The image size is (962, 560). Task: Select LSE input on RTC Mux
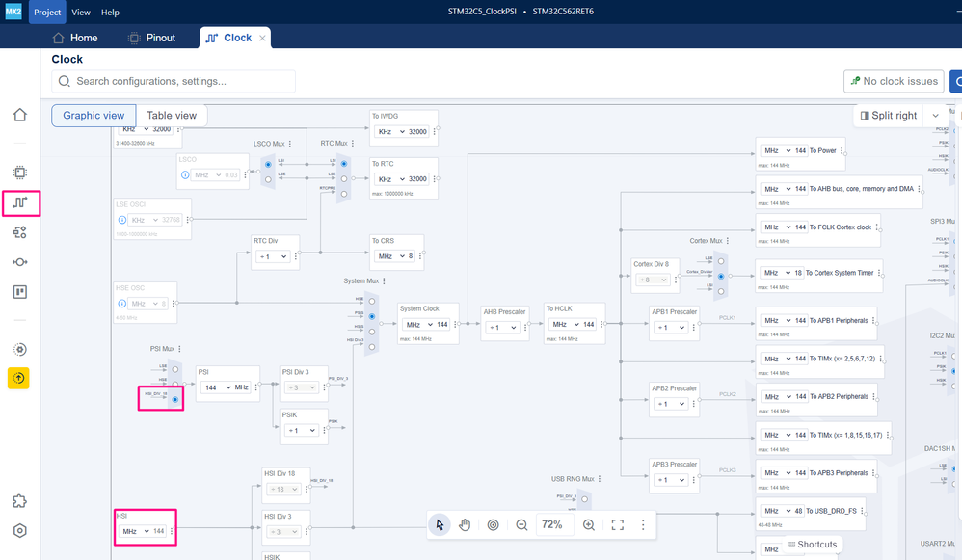pos(344,179)
